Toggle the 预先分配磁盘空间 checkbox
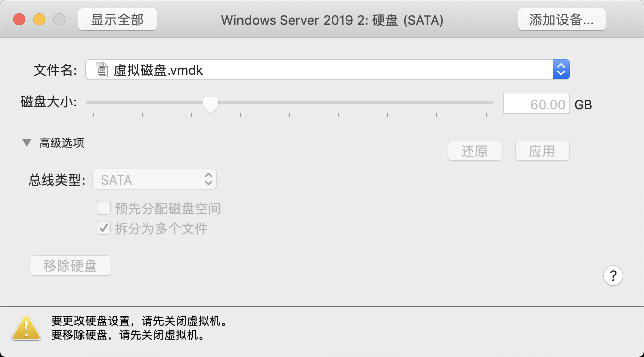This screenshot has height=357, width=644. tap(104, 208)
